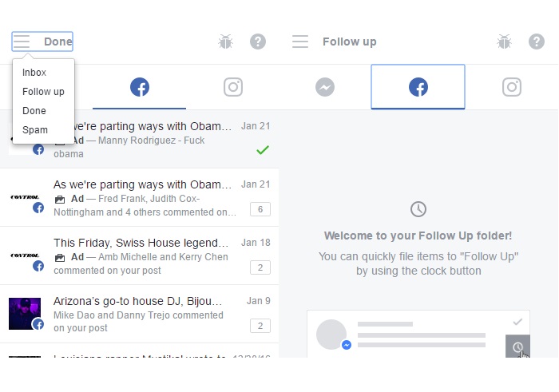Open the Swiss House legend post item
The height and width of the screenshot is (392, 559).
tap(140, 255)
